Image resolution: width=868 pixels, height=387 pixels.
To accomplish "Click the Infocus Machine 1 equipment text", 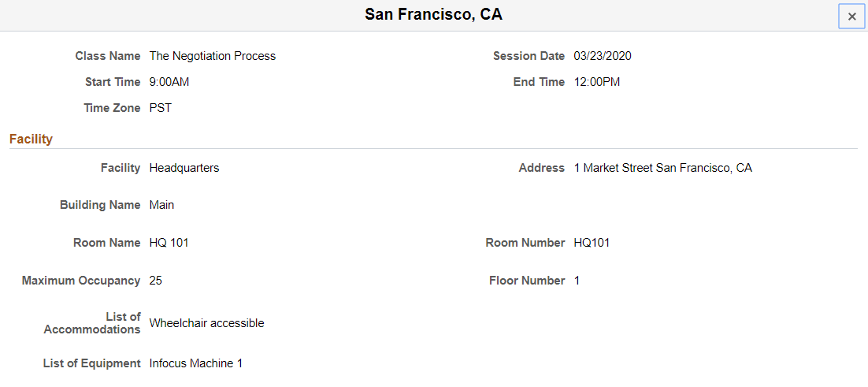I will (196, 363).
